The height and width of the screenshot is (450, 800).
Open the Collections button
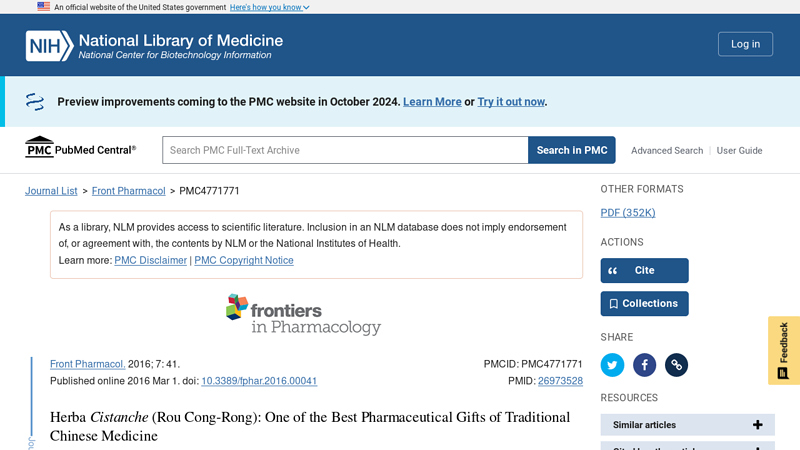(644, 304)
